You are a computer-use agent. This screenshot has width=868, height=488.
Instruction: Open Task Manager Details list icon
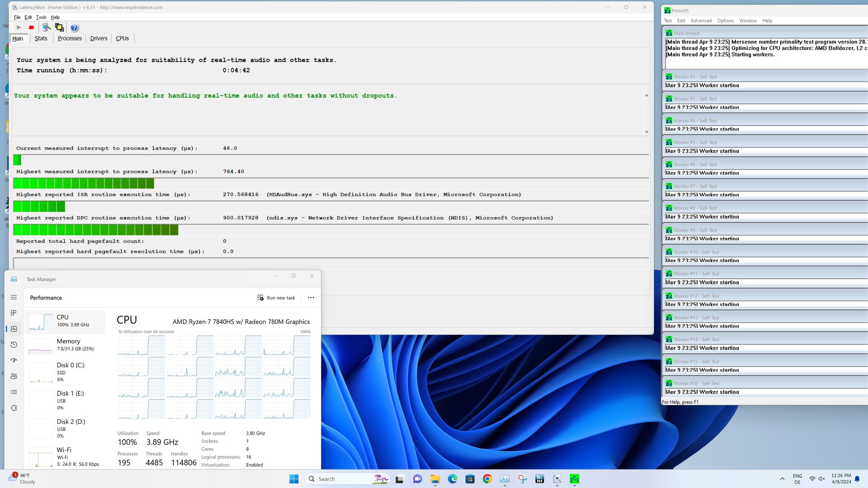(14, 392)
